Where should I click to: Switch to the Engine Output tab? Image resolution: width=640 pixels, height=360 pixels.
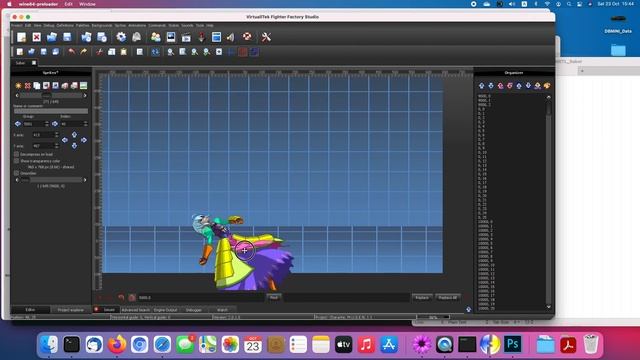pyautogui.click(x=166, y=310)
